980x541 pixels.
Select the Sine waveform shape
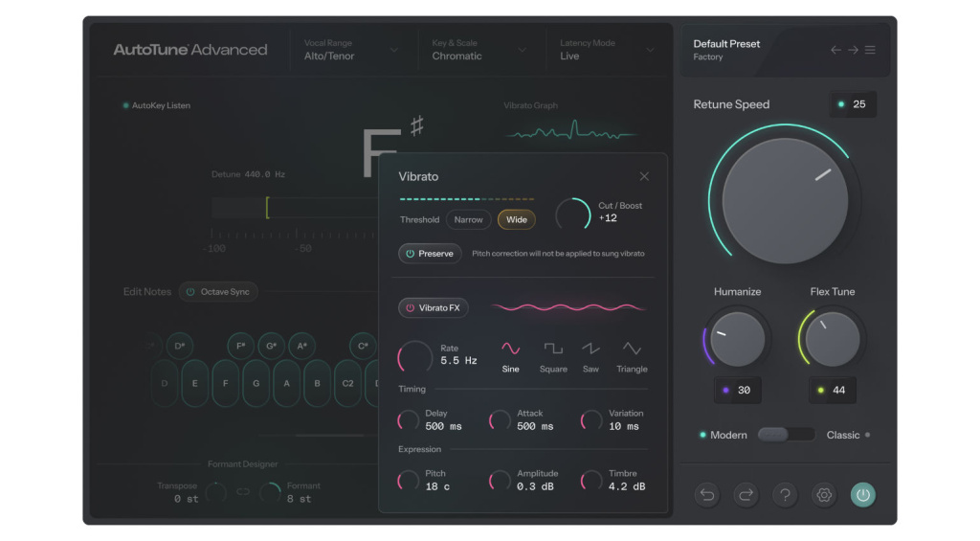(511, 357)
